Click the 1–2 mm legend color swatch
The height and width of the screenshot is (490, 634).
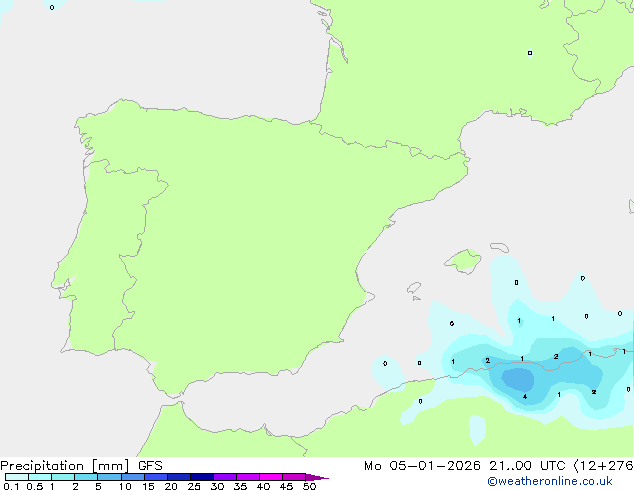coord(63,477)
